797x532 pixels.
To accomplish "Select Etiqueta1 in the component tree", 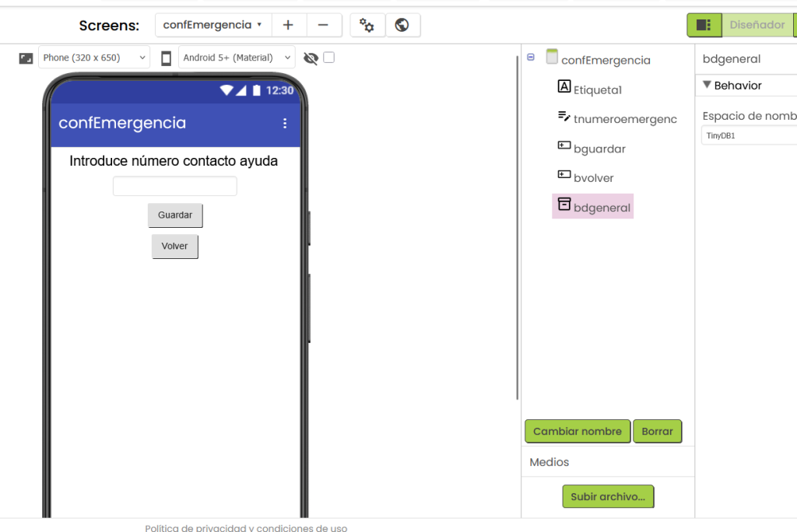I will 597,89.
